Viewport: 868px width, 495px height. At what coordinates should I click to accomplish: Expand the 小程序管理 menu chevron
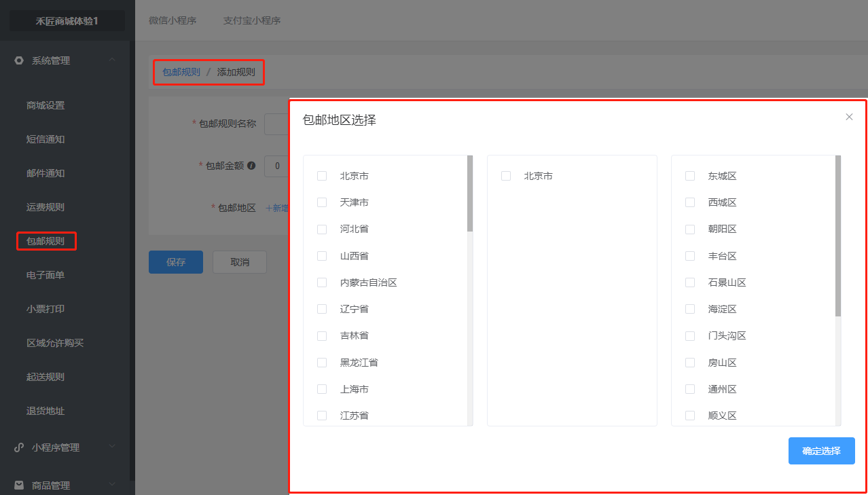[x=112, y=447]
